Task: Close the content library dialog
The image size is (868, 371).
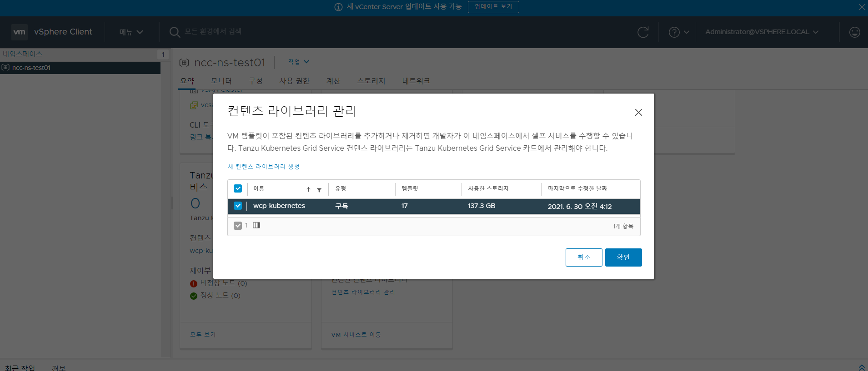Action: 638,112
